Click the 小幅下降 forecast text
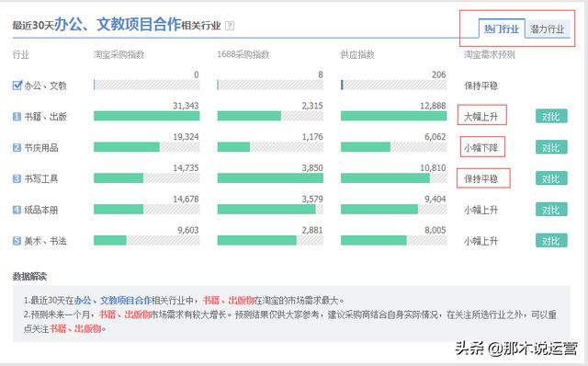Image resolution: width=588 pixels, height=366 pixels. point(481,148)
